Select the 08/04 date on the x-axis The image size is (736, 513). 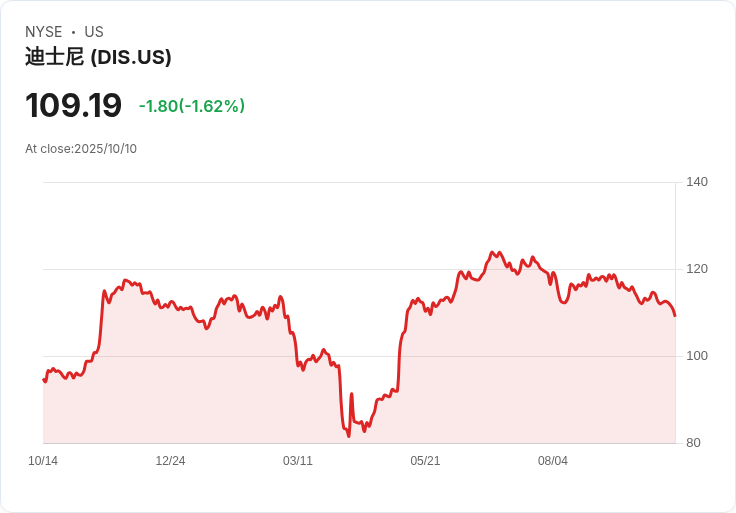point(553,461)
